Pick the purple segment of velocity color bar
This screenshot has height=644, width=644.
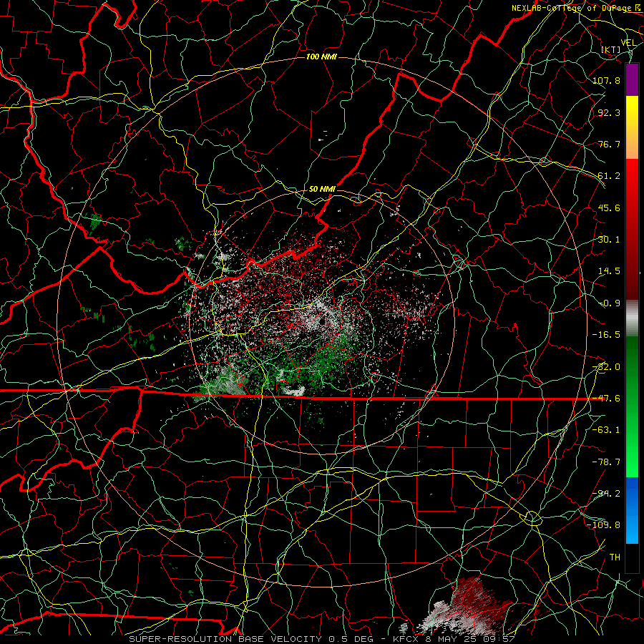[632, 79]
